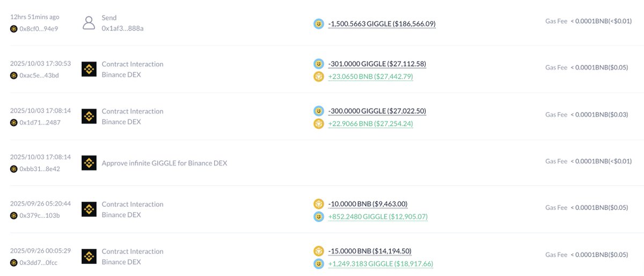This screenshot has height=276, width=644.
Task: Click the 2025/09/26 05:20:44 timestamp
Action: (x=41, y=205)
